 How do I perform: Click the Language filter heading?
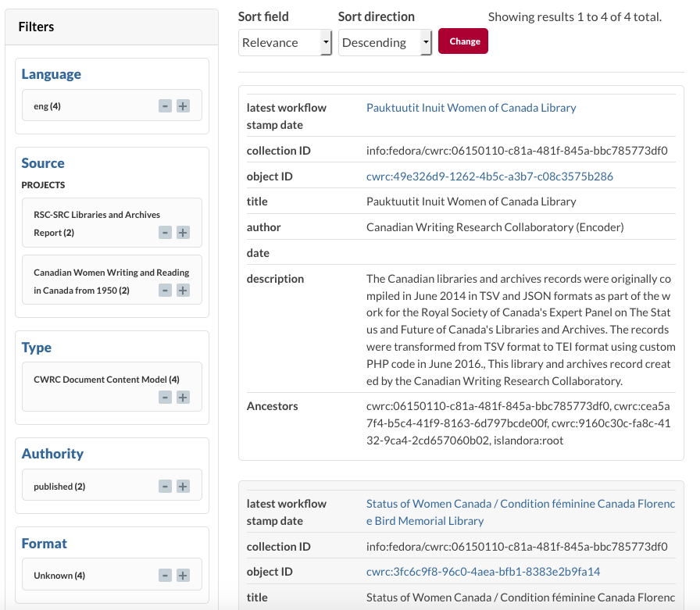click(52, 74)
